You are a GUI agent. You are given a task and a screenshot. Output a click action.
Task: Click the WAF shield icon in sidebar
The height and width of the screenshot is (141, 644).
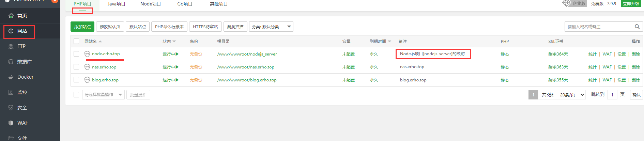pyautogui.click(x=11, y=123)
